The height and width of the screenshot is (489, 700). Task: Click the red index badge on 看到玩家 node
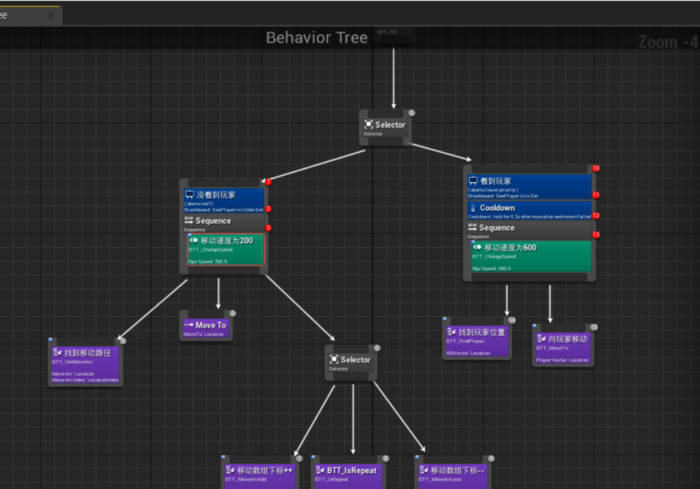click(x=596, y=168)
